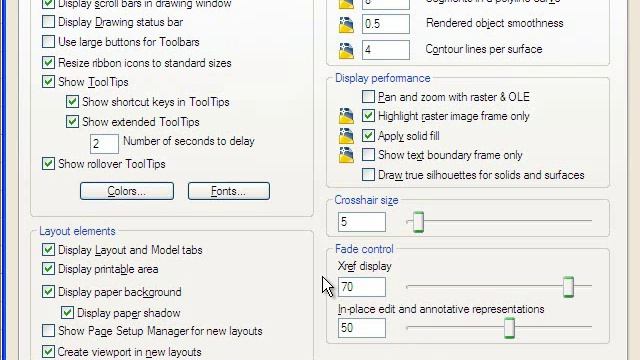Click the Layout elements group label
Viewport: 640px width, 360px height.
coord(78,231)
